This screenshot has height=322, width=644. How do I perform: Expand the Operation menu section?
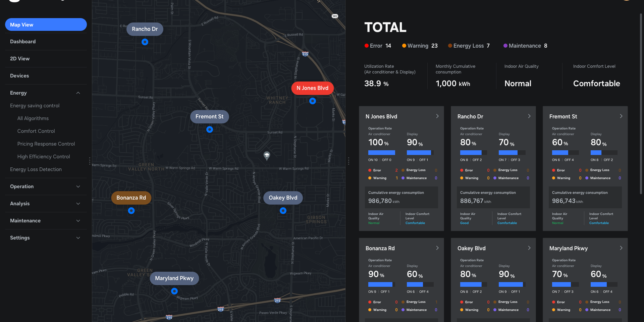point(78,186)
